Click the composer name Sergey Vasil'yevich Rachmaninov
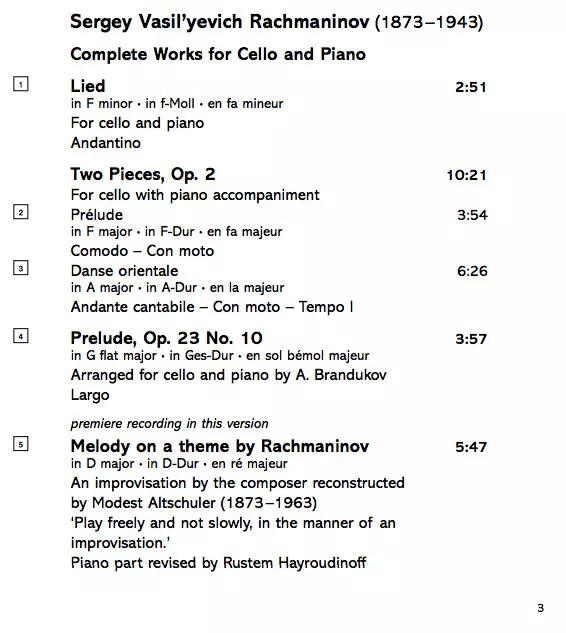 point(220,22)
